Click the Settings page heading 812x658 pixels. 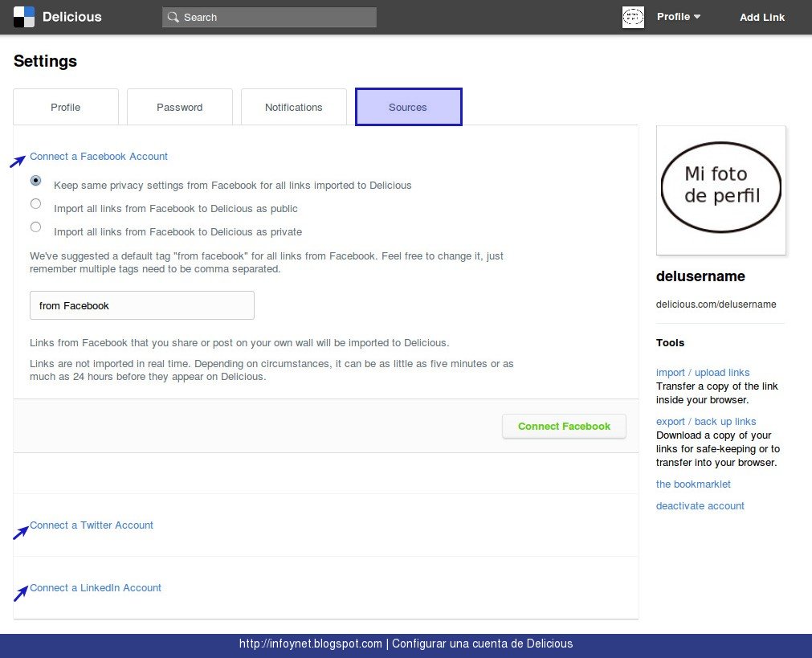(x=45, y=61)
